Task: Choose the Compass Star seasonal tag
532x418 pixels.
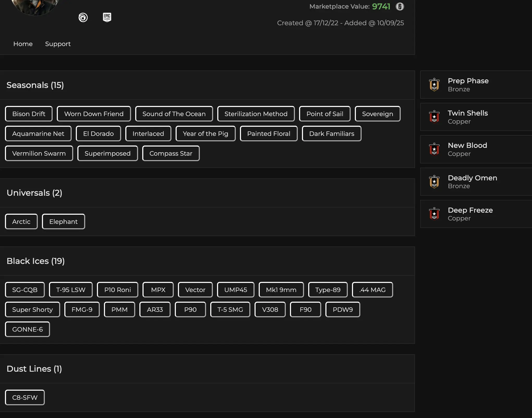Action: (171, 153)
